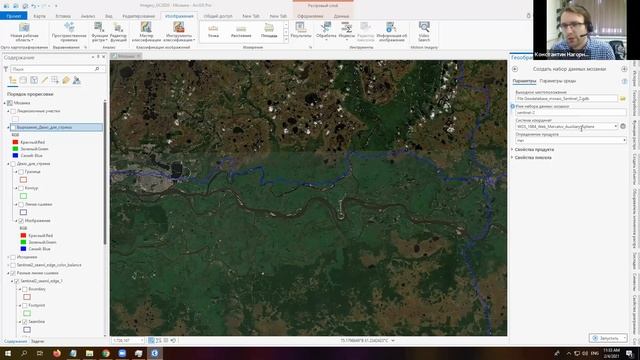
Task: Switch to Параметры среды tab
Action: (558, 81)
